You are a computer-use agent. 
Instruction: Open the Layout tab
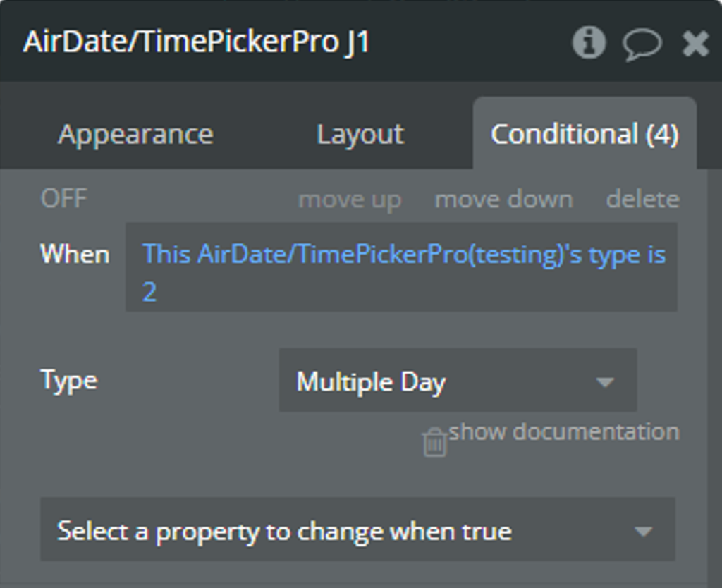click(360, 134)
